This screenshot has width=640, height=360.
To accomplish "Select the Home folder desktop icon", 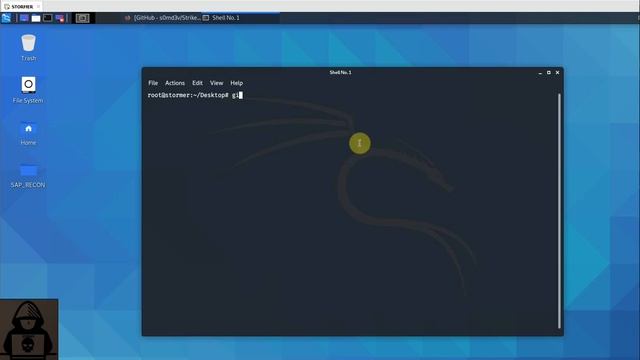I will click(x=28, y=133).
